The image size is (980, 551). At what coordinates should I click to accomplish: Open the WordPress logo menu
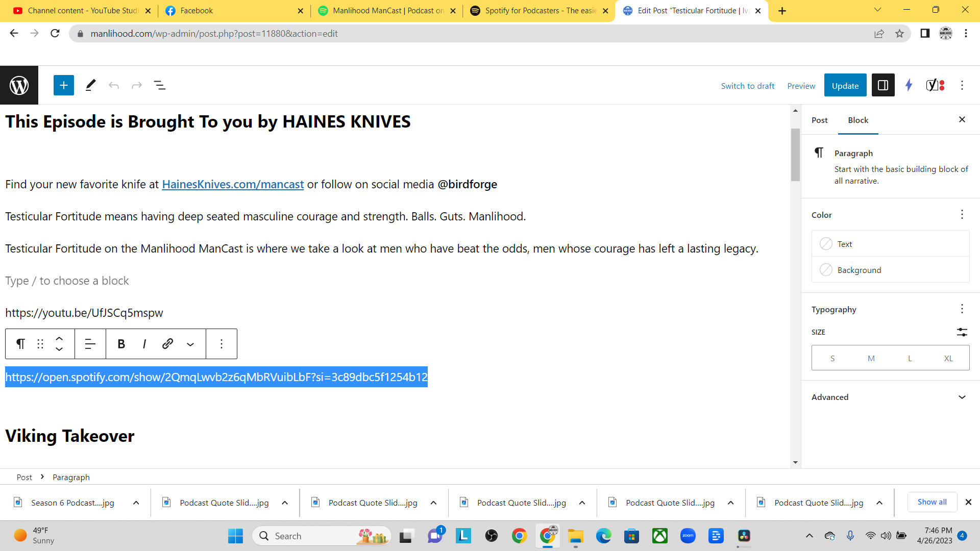19,85
